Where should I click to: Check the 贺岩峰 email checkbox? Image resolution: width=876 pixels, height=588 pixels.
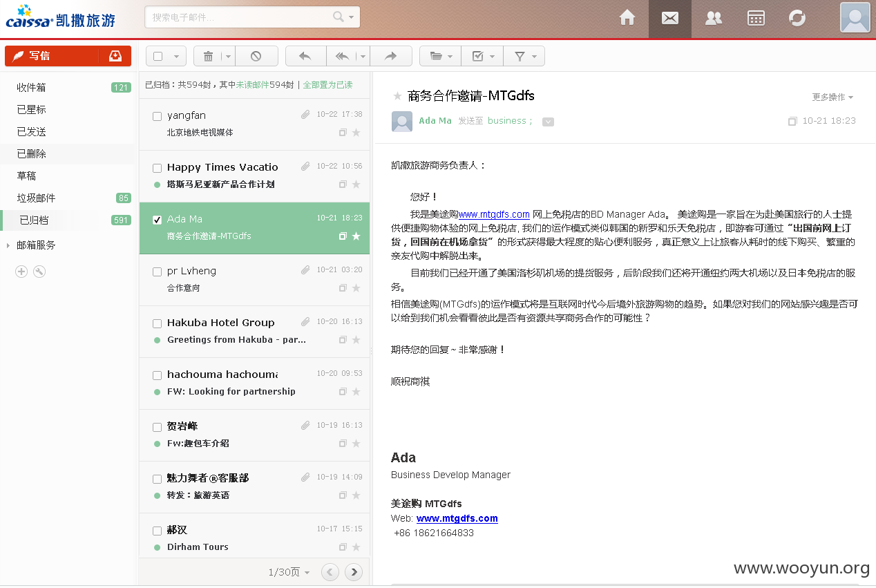[157, 427]
